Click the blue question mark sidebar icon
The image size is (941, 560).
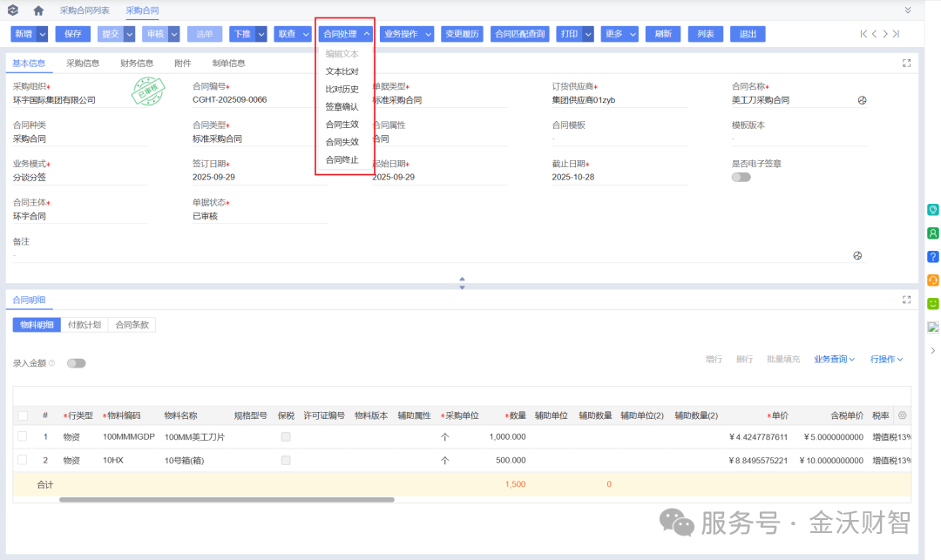pyautogui.click(x=932, y=257)
